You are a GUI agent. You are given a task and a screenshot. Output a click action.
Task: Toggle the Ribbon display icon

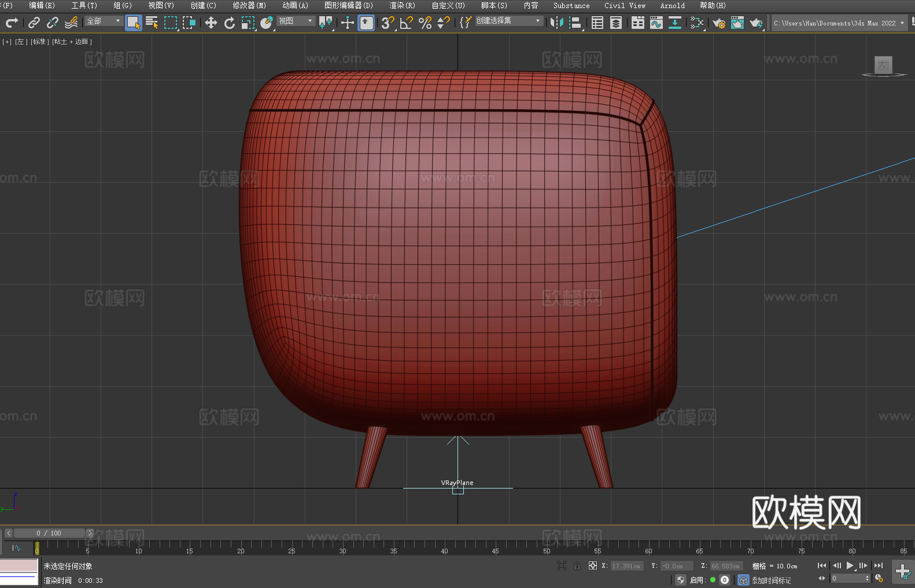(x=638, y=23)
